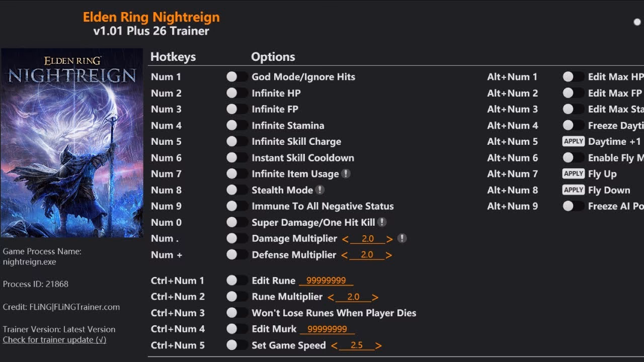Apply Daytime +1 button

(574, 141)
